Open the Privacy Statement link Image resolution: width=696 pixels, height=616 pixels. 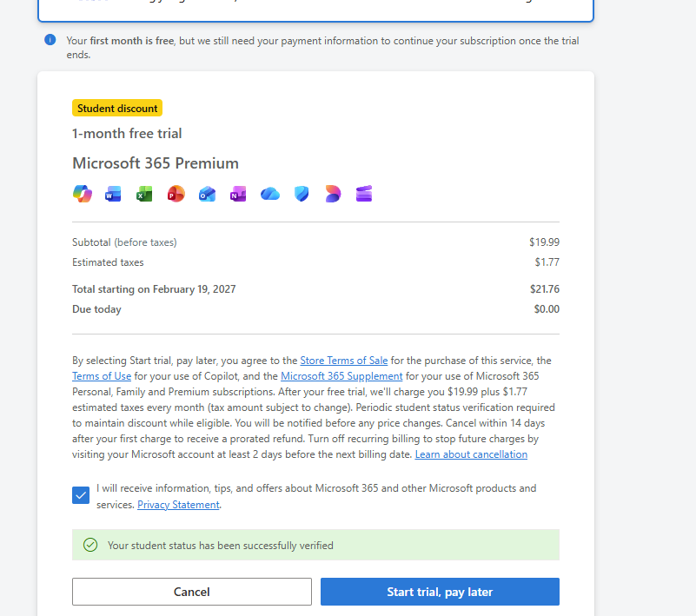pyautogui.click(x=178, y=505)
